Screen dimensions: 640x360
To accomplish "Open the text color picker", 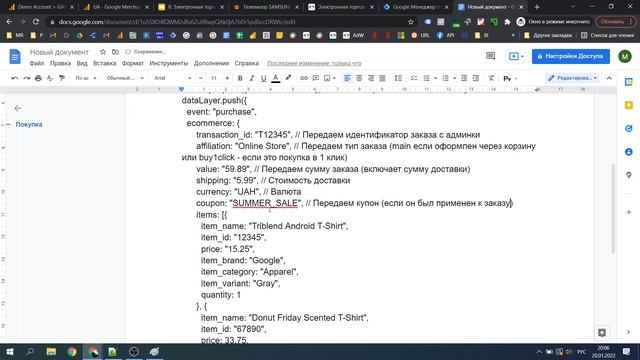I will (x=276, y=78).
